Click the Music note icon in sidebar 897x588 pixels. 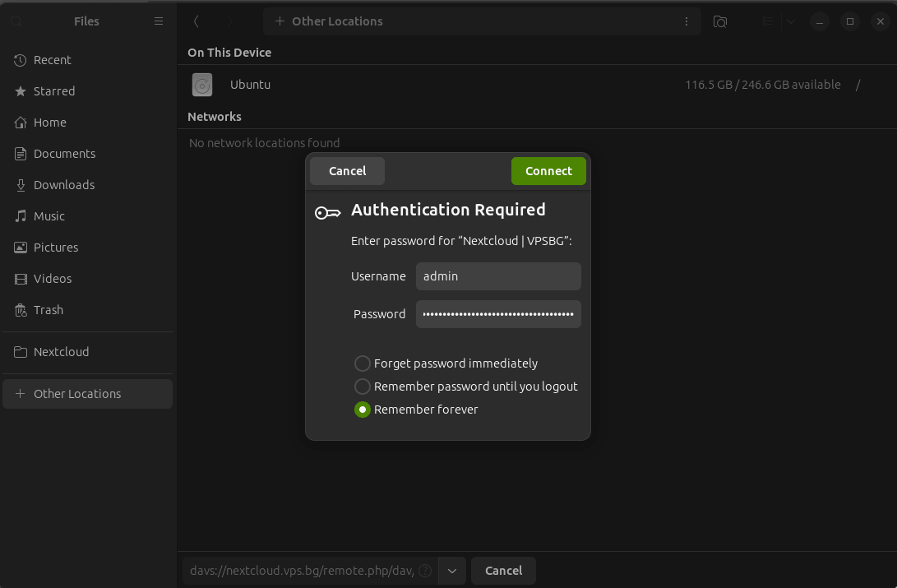pyautogui.click(x=21, y=215)
